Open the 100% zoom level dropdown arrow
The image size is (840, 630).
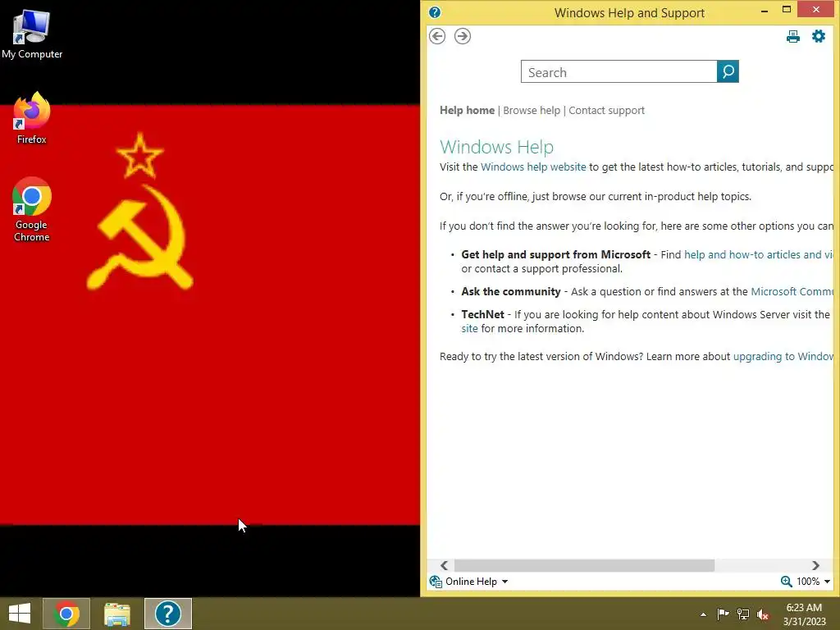pos(827,582)
